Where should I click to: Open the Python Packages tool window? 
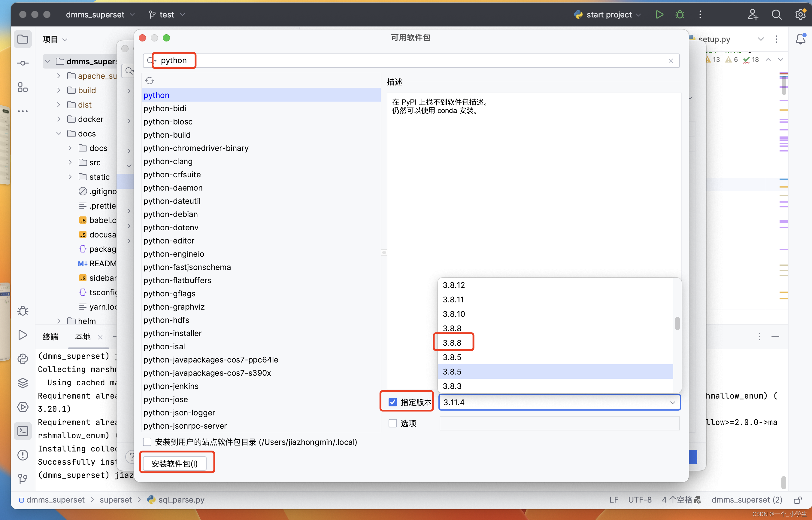tap(23, 359)
